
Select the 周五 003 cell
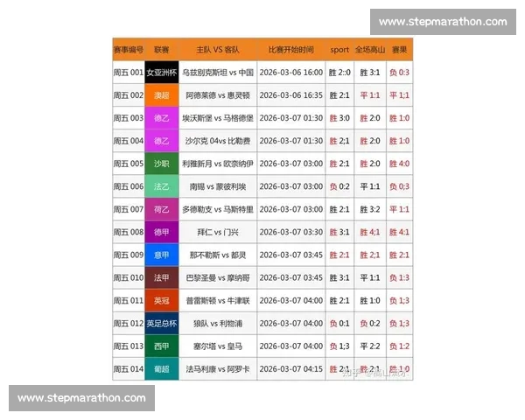(x=129, y=118)
